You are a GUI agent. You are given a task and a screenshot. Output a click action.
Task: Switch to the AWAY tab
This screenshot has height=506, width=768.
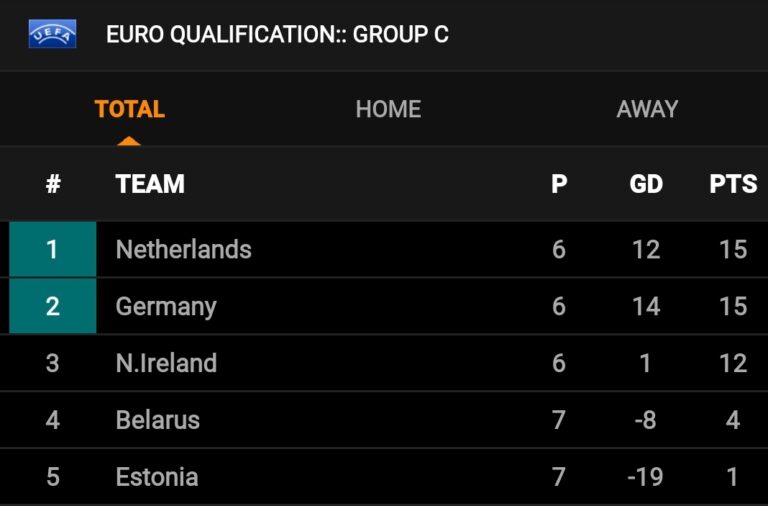coord(647,109)
